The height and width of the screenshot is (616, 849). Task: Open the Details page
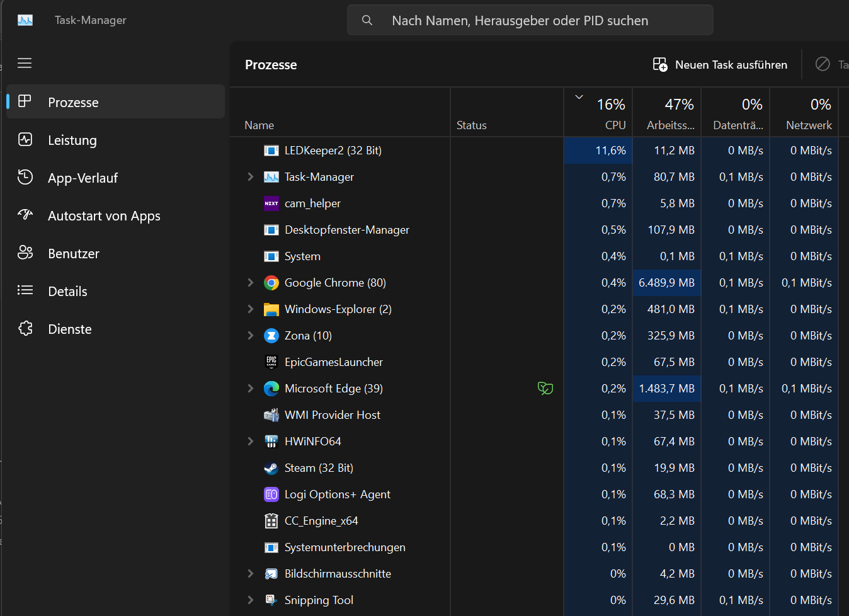point(115,291)
